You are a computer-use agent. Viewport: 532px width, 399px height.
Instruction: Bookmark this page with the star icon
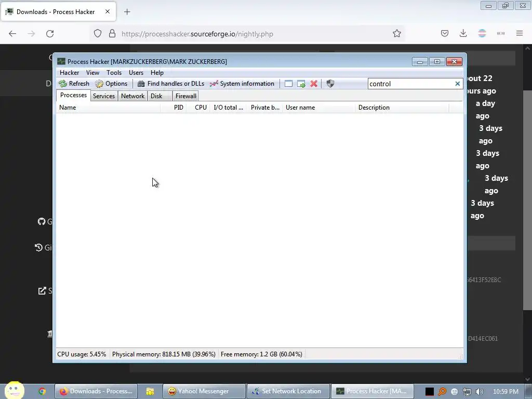coord(396,34)
